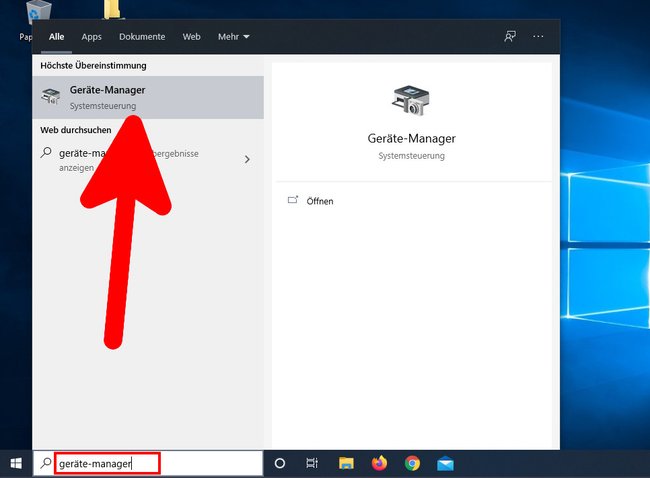Open Firefox from the taskbar
This screenshot has height=478, width=650.
[x=379, y=463]
